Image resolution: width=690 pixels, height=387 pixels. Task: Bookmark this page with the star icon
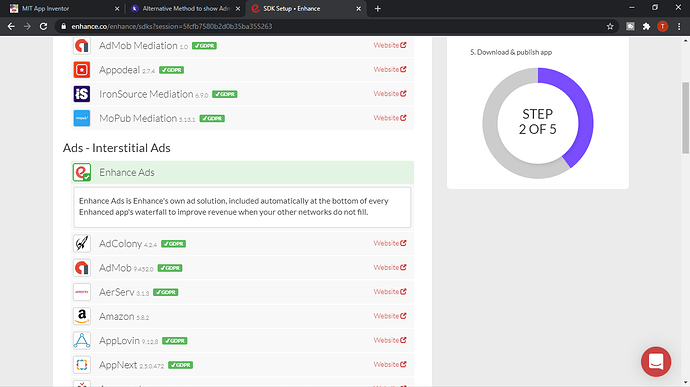610,26
